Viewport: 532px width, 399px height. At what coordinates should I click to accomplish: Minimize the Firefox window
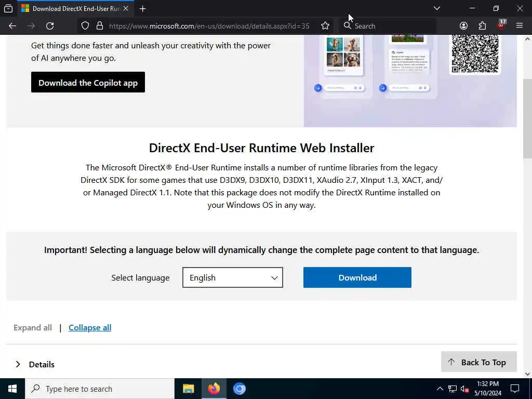[472, 8]
